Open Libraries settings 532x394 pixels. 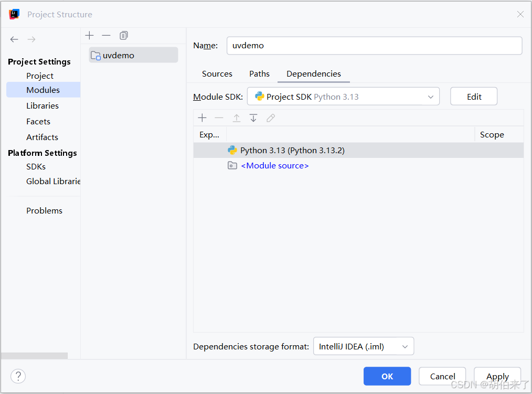pos(42,105)
